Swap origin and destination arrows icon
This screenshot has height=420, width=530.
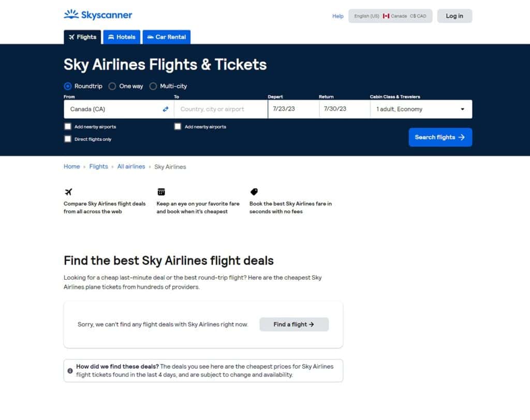[x=165, y=109]
